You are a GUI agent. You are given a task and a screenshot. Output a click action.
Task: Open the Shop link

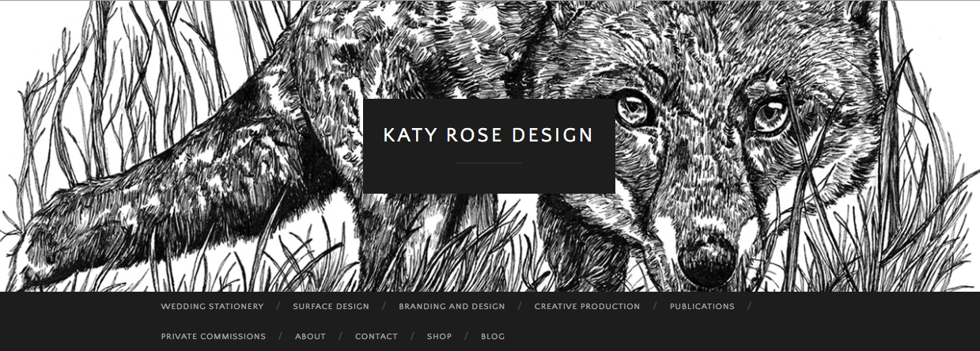[x=439, y=337]
